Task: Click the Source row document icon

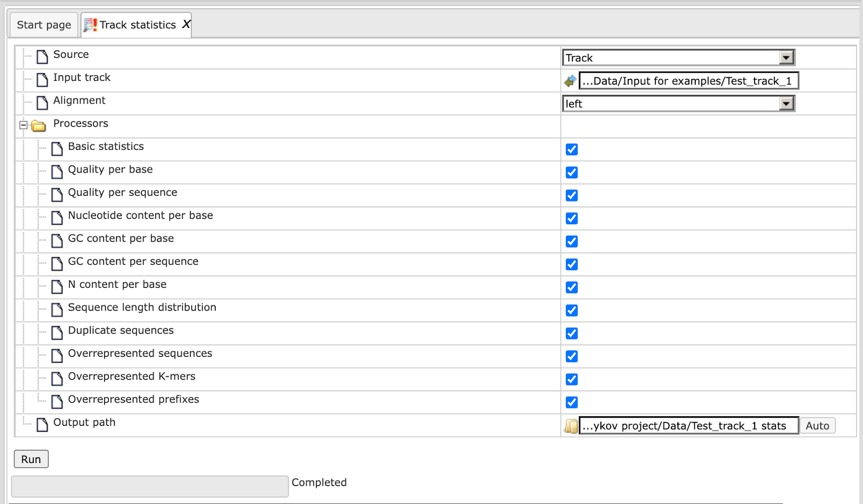Action: click(42, 57)
